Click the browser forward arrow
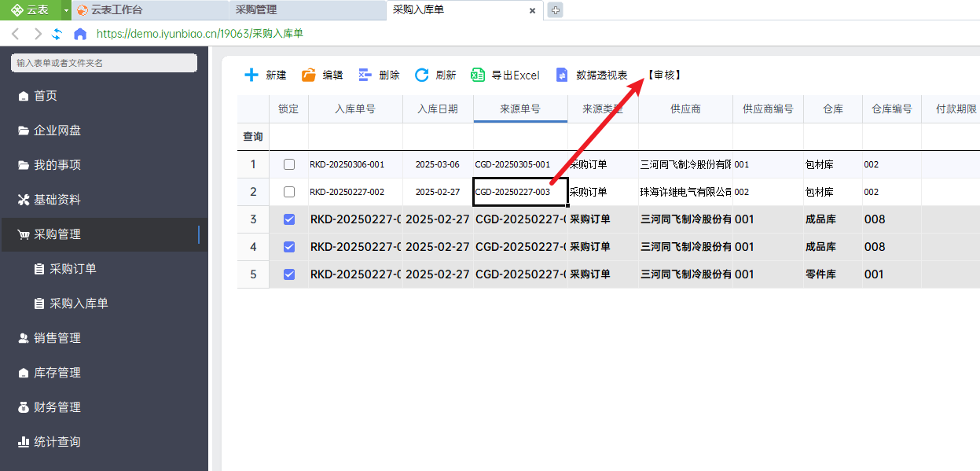Screen dimensions: 980x471 point(37,34)
